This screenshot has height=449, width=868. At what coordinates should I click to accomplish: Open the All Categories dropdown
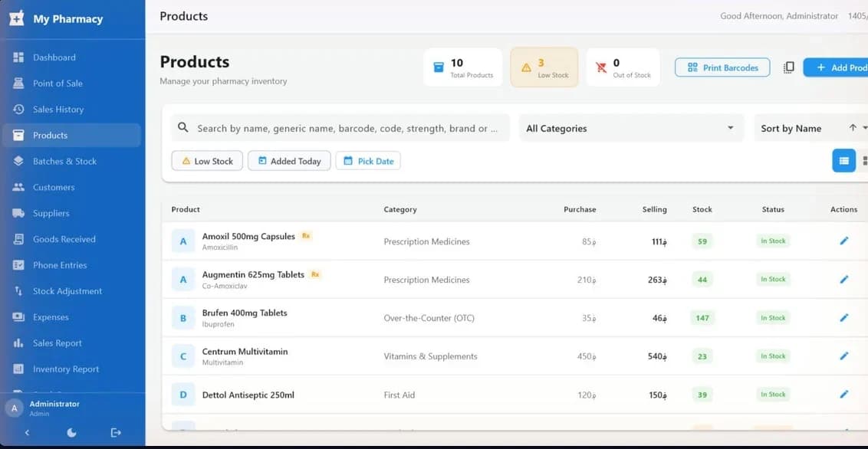[631, 128]
